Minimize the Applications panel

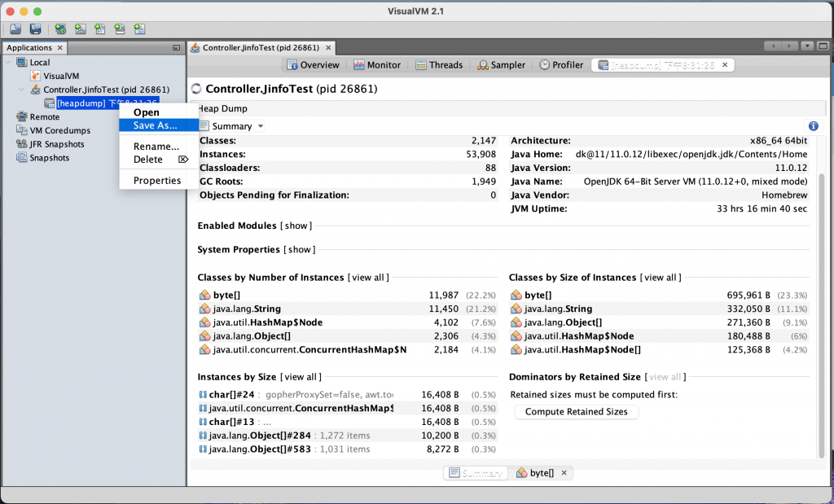point(176,48)
